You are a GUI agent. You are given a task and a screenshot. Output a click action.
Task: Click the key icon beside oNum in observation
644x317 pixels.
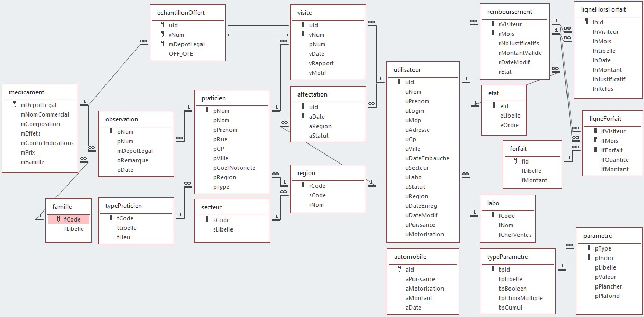tap(111, 132)
